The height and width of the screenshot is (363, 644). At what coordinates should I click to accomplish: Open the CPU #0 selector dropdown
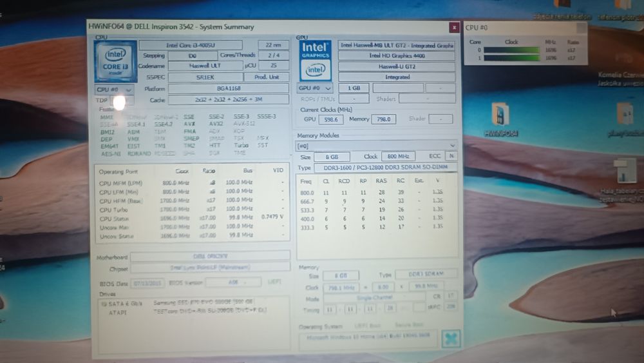click(x=114, y=89)
